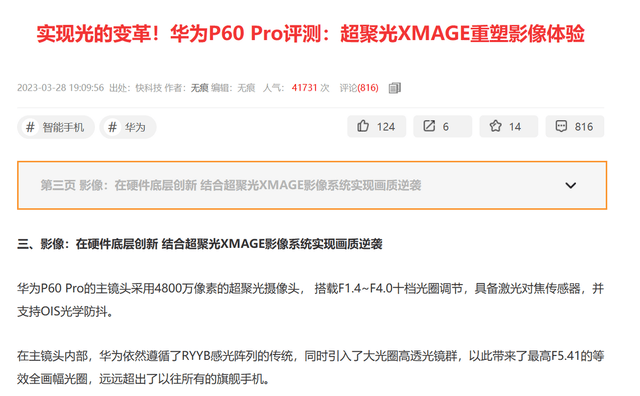This screenshot has width=640, height=396.
Task: Open the 评论(816) comments link
Action: (x=359, y=88)
